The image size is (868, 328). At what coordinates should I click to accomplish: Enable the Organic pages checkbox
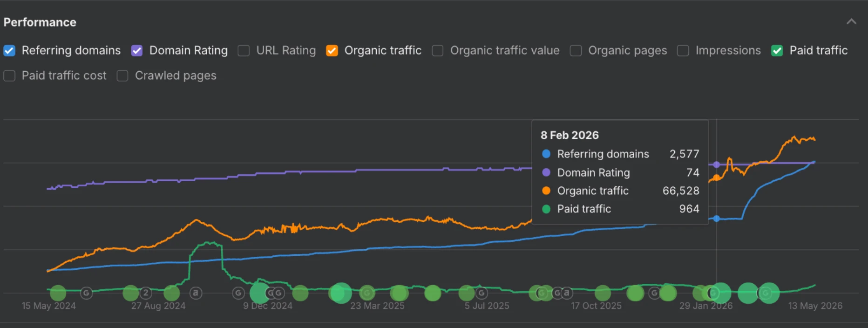coord(576,51)
